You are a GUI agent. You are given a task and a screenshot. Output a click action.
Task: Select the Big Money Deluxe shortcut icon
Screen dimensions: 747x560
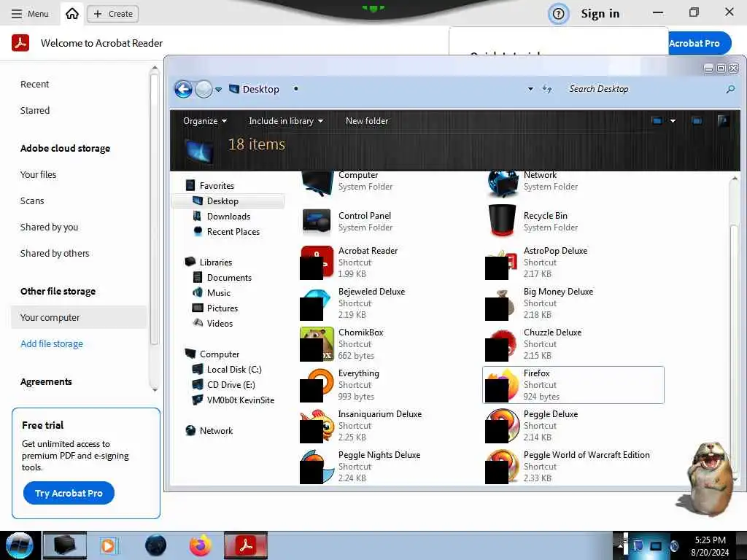pos(500,304)
